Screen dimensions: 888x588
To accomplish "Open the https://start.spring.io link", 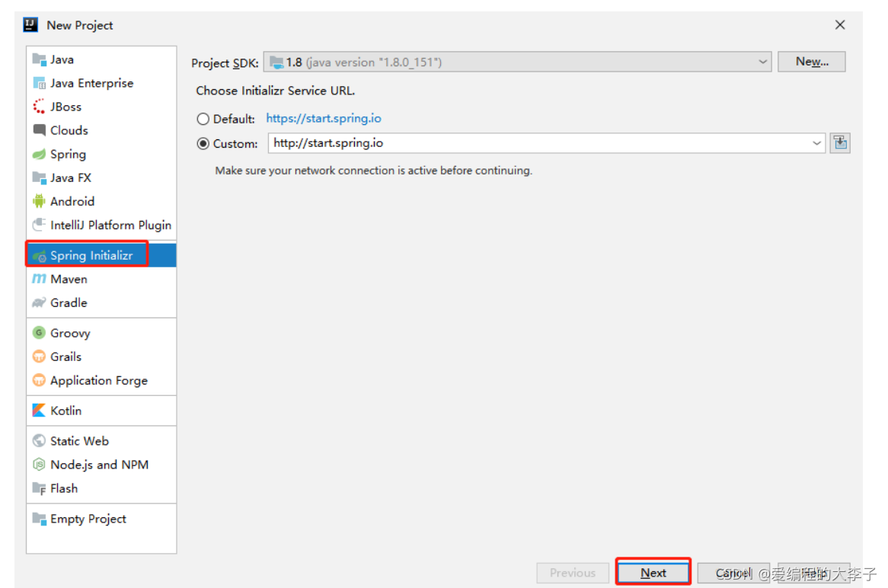I will [x=324, y=118].
